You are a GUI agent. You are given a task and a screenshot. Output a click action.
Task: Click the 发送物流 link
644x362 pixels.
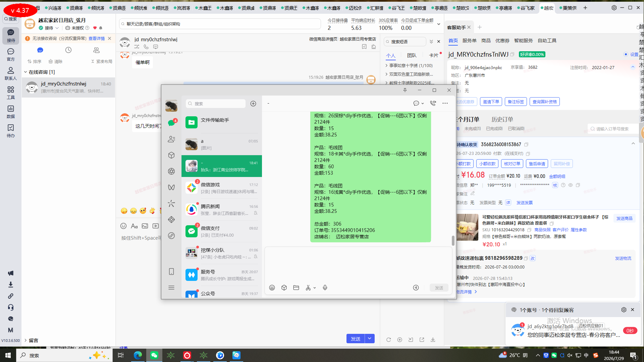(x=623, y=258)
